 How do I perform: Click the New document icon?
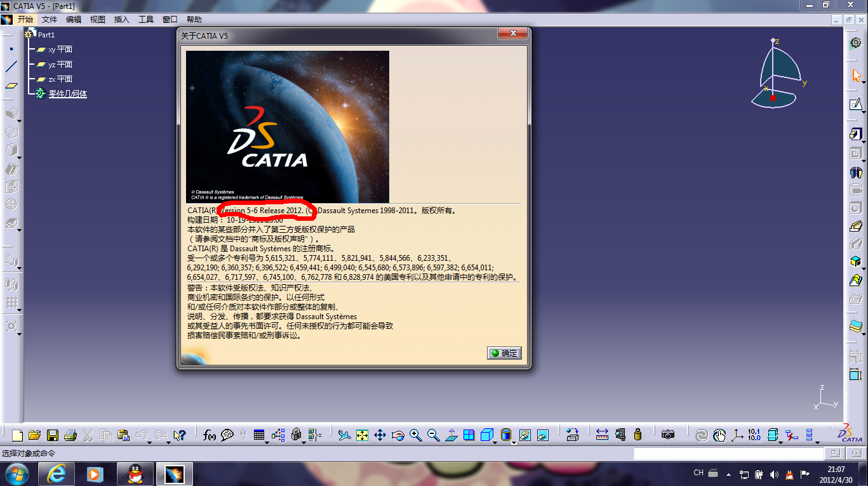17,435
